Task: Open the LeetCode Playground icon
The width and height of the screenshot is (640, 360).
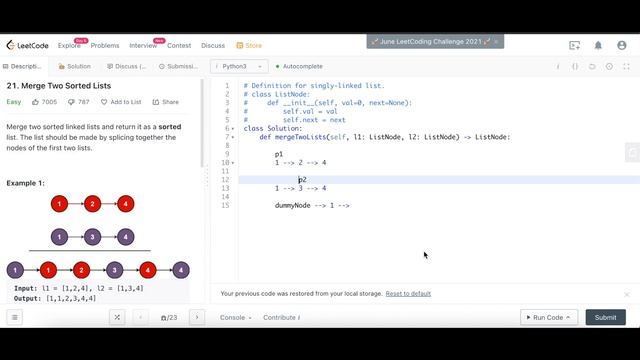Action: pos(574,45)
